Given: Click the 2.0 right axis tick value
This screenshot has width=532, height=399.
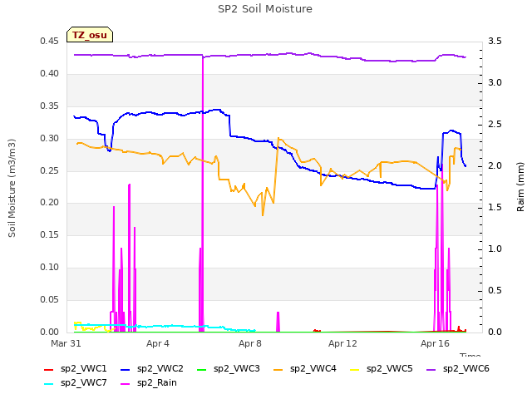Looking at the screenshot, I should pos(495,166).
